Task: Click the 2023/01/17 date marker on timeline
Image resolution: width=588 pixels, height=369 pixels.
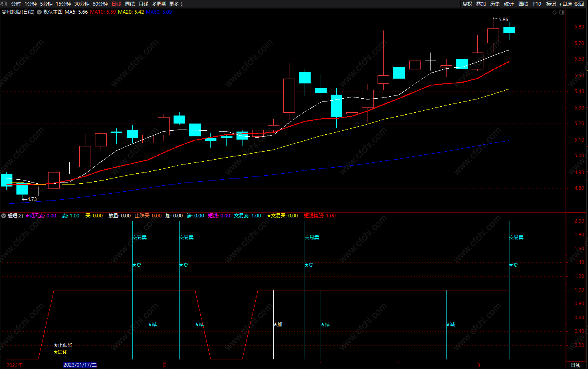Action: [80, 365]
